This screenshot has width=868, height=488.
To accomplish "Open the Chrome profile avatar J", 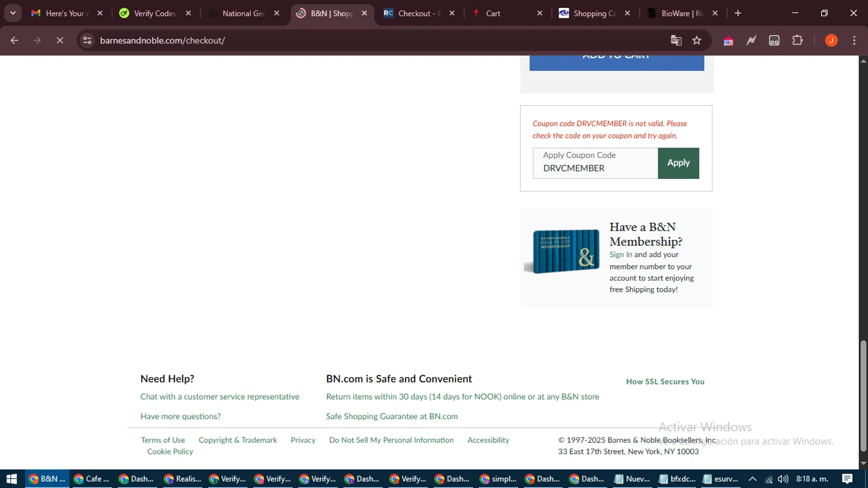I will coord(832,41).
